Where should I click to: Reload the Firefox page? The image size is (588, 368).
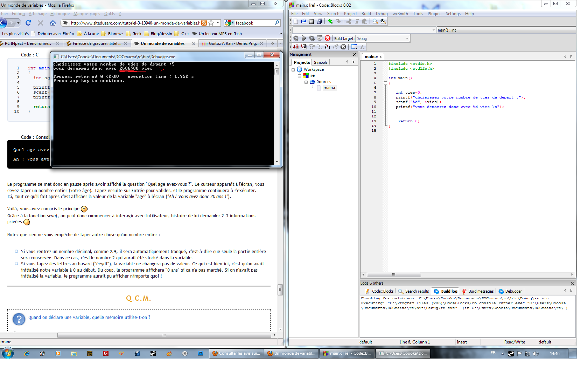click(28, 23)
